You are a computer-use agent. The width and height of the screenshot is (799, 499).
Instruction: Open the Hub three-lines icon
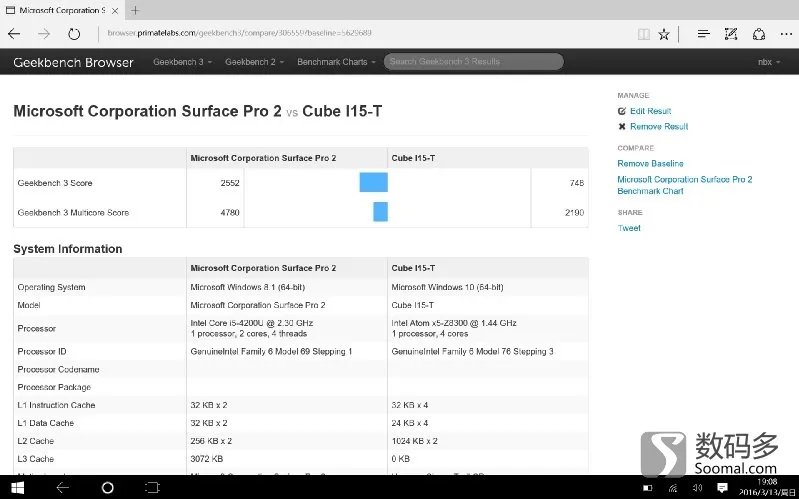[704, 34]
